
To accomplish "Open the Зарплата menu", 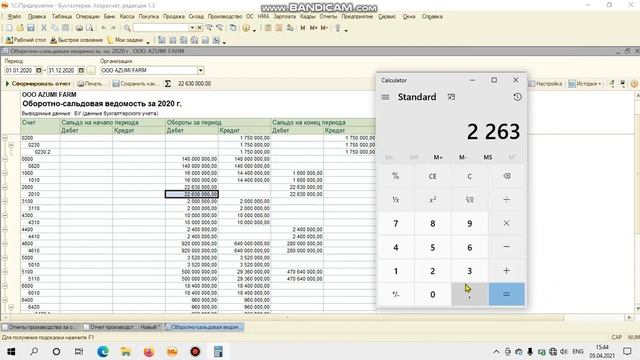I will click(284, 16).
